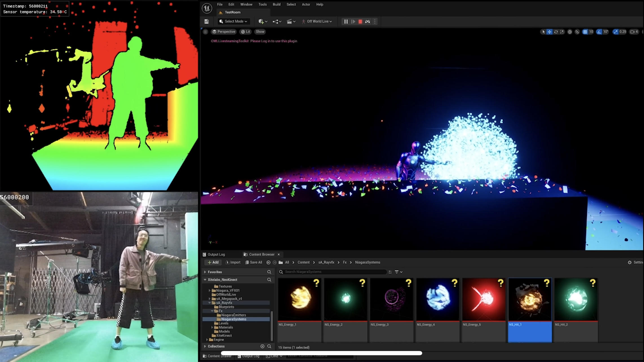The height and width of the screenshot is (362, 644).
Task: Open the add content cube dropdown
Action: [263, 21]
